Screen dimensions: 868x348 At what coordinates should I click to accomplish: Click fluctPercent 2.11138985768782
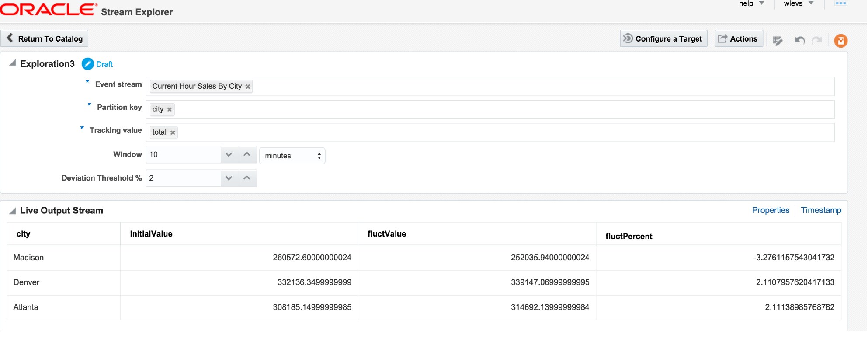800,307
